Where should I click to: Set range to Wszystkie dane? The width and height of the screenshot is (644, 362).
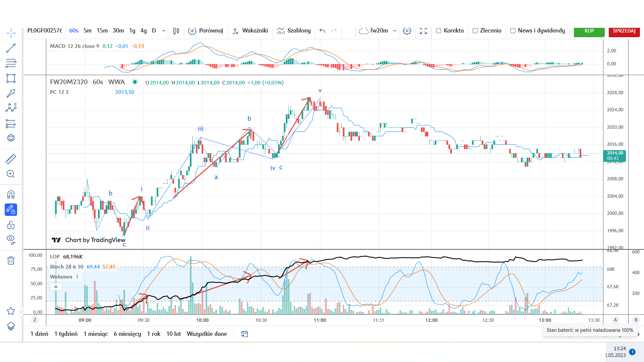[207, 334]
